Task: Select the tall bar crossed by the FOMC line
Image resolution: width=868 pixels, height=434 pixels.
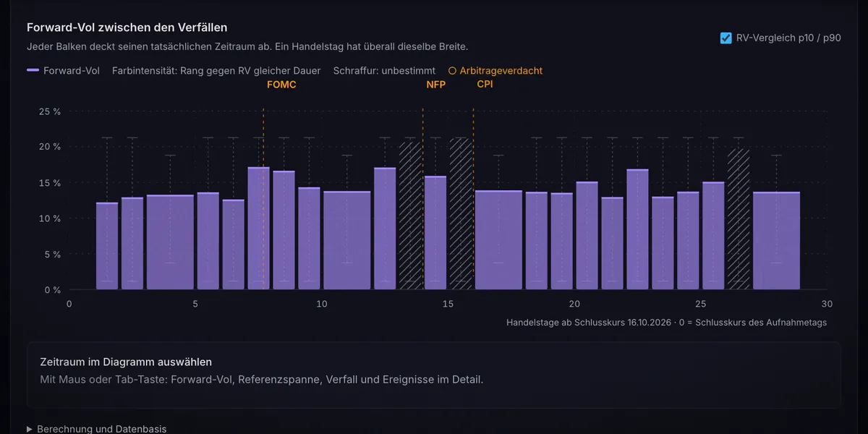Action: [259, 229]
